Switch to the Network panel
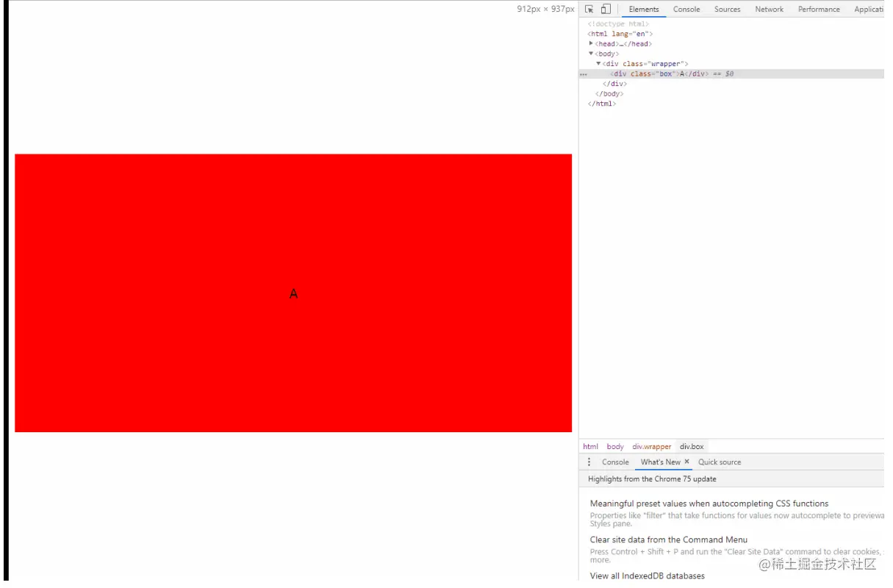 click(x=769, y=9)
